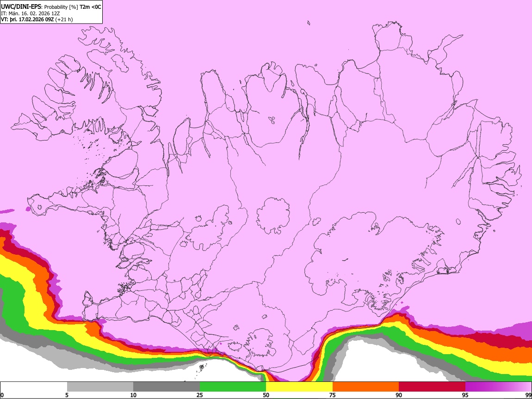Click the yellow 50–75% legend swatch
The image size is (532, 399).
tap(299, 387)
